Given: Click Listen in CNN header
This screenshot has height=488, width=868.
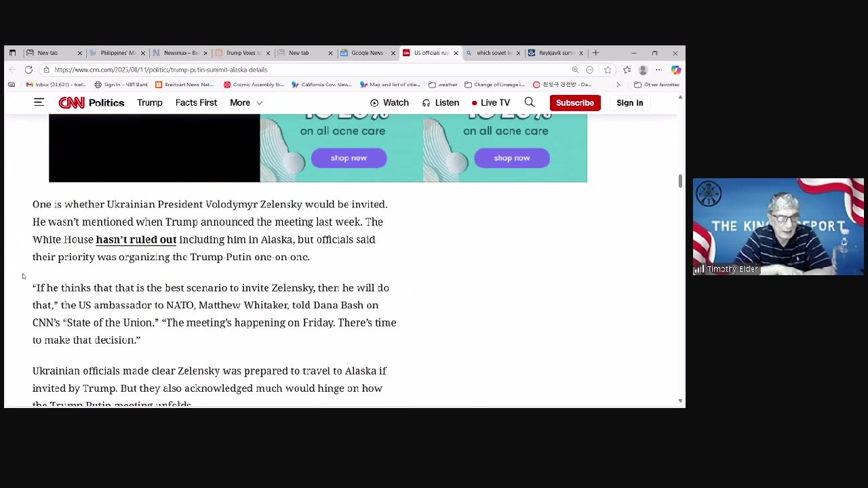Looking at the screenshot, I should point(441,102).
